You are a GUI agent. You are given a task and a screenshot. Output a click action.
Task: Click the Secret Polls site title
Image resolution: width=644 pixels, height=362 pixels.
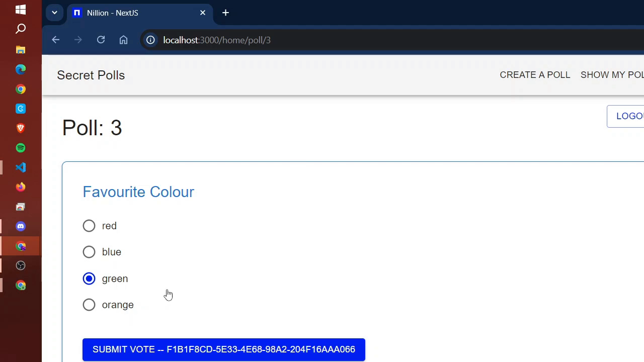tap(91, 75)
